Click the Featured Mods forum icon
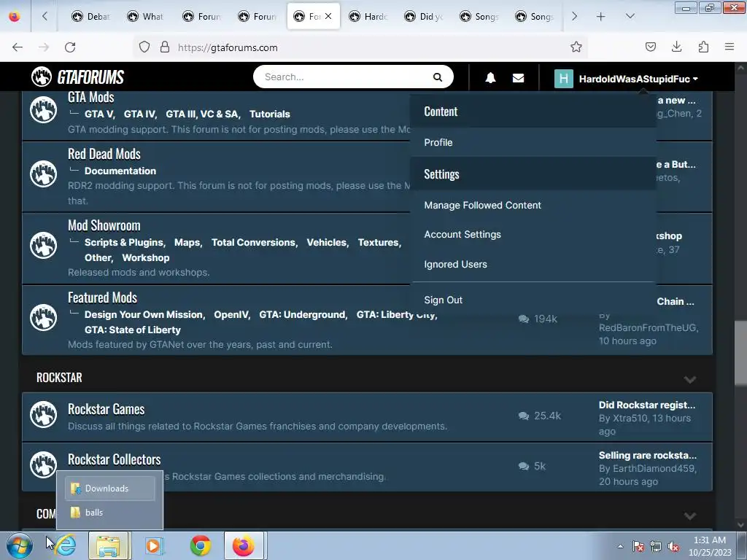 [43, 317]
